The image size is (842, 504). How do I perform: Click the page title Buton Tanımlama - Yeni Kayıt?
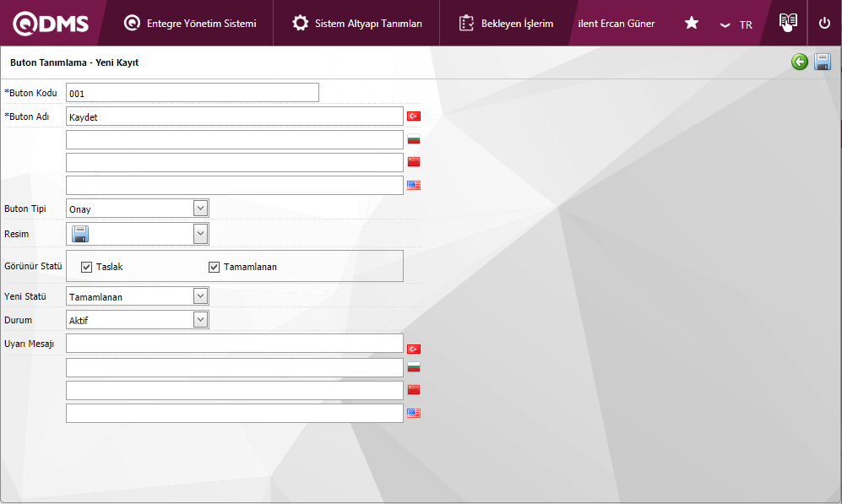(x=74, y=62)
